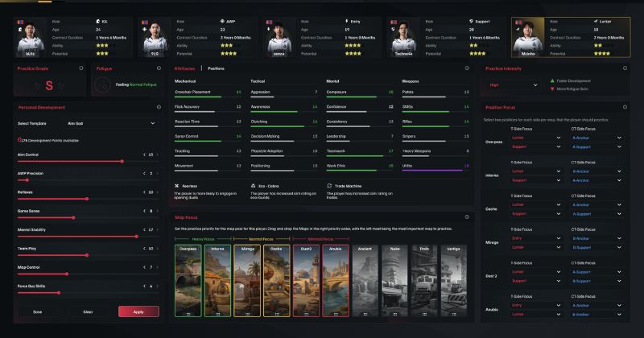Click drag handle on Mirage map card
Image resolution: width=644 pixels, height=338 pixels.
click(x=247, y=314)
